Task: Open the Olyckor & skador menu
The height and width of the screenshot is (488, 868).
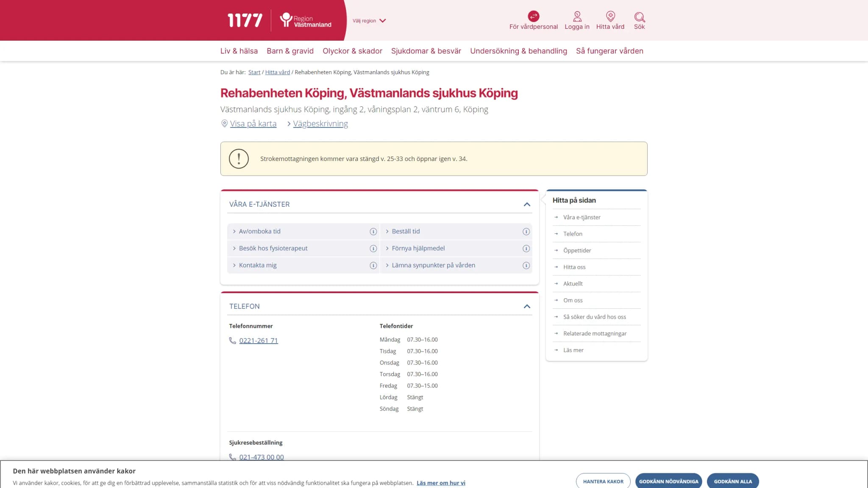Action: (x=352, y=51)
